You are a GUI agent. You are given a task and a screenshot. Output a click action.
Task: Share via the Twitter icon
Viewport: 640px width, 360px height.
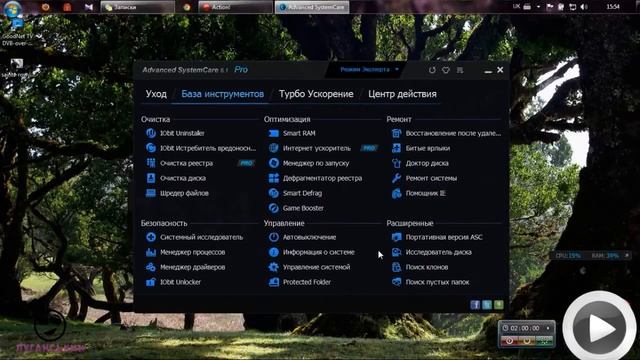(487, 305)
